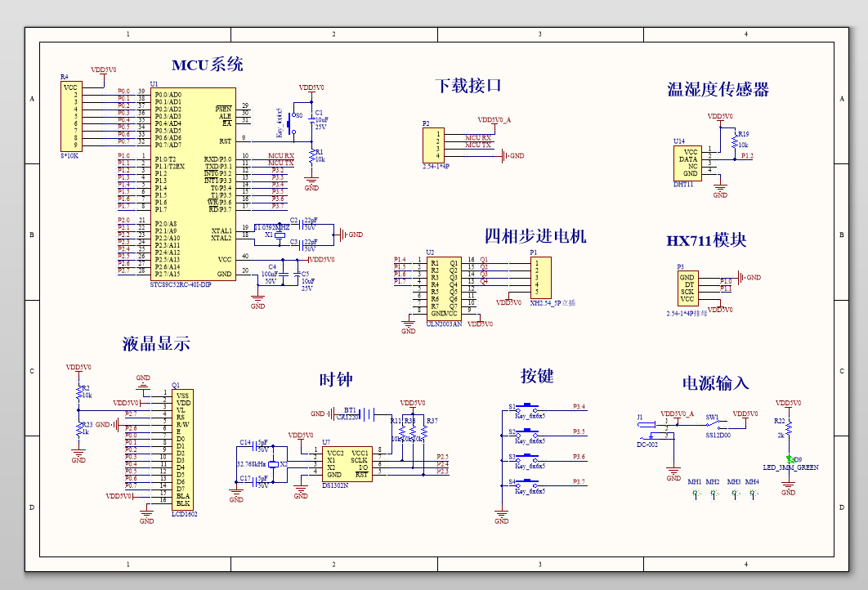Click the MH4 mounting hole
868x590 pixels.
pyautogui.click(x=753, y=493)
